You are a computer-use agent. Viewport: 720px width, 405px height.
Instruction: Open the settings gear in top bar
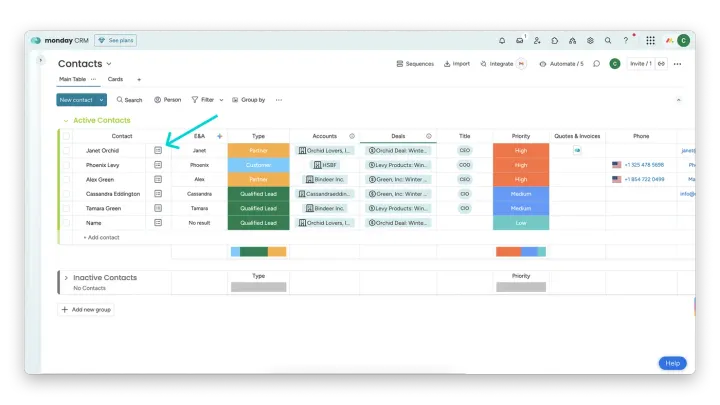[590, 40]
